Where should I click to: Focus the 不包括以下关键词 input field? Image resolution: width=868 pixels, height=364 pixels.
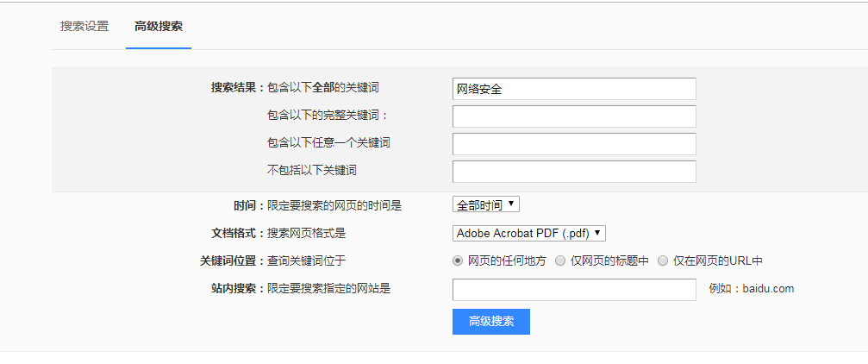pos(574,172)
